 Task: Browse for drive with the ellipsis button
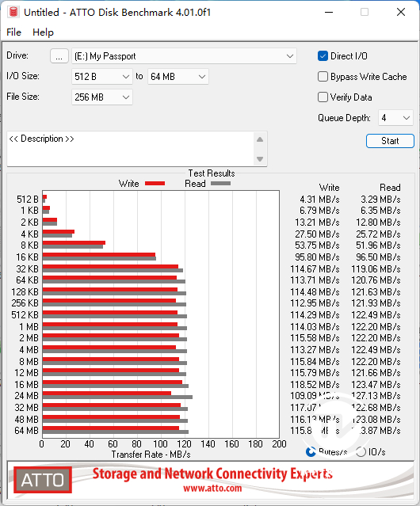59,56
